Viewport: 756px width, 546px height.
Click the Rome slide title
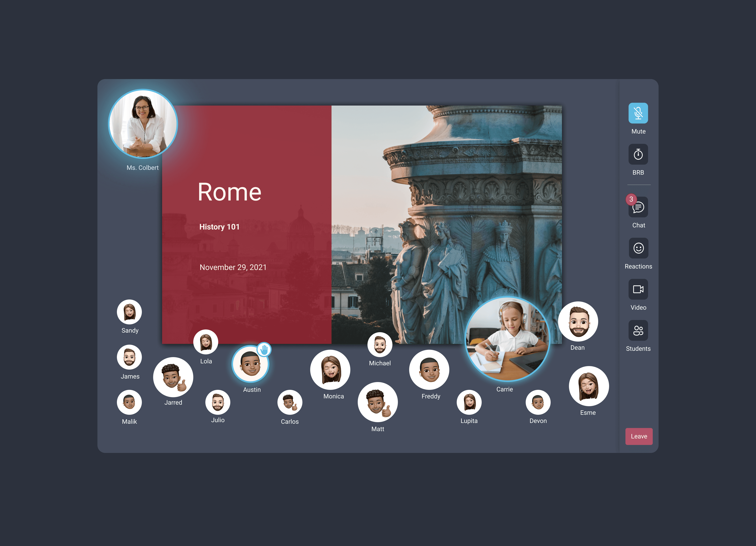click(229, 192)
